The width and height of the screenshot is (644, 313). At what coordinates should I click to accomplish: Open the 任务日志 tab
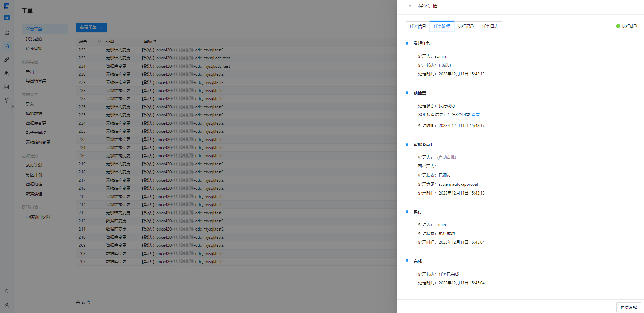click(490, 26)
